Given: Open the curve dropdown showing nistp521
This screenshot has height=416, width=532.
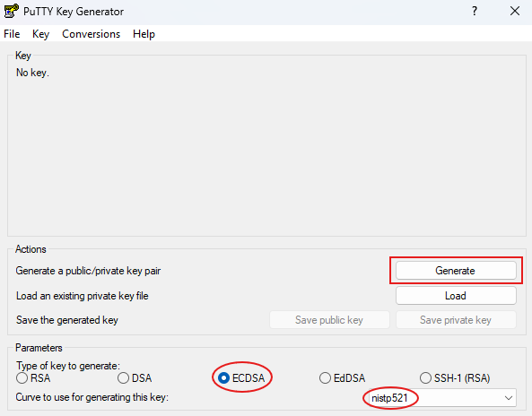Looking at the screenshot, I should click(442, 398).
